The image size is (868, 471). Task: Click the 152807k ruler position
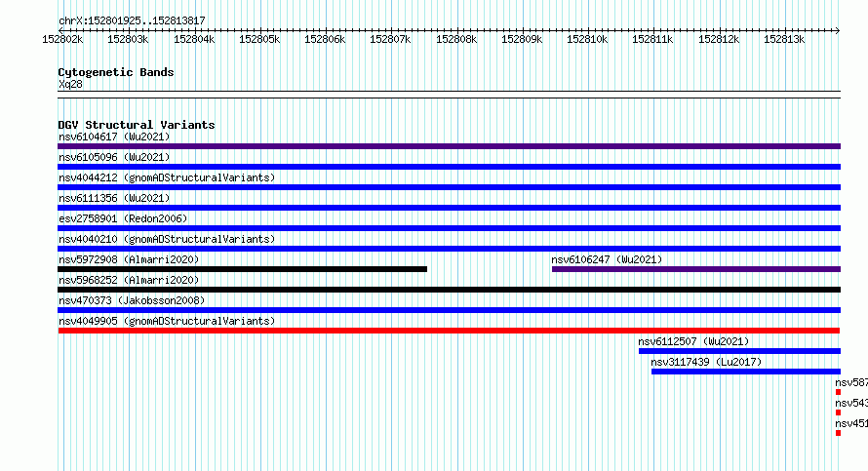click(x=390, y=39)
